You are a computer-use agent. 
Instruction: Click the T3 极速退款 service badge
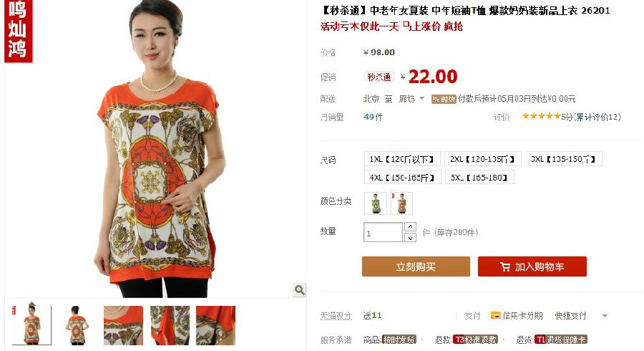[x=475, y=340]
